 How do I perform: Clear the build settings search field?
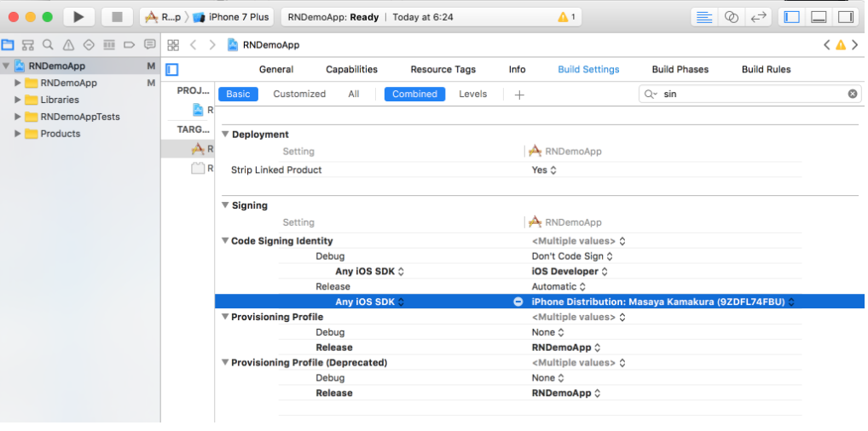tap(853, 94)
